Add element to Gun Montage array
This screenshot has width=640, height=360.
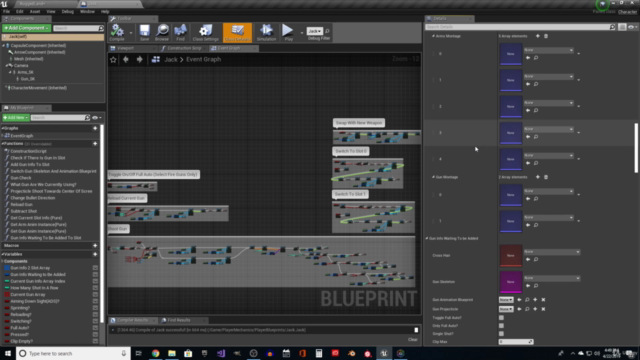click(x=538, y=177)
